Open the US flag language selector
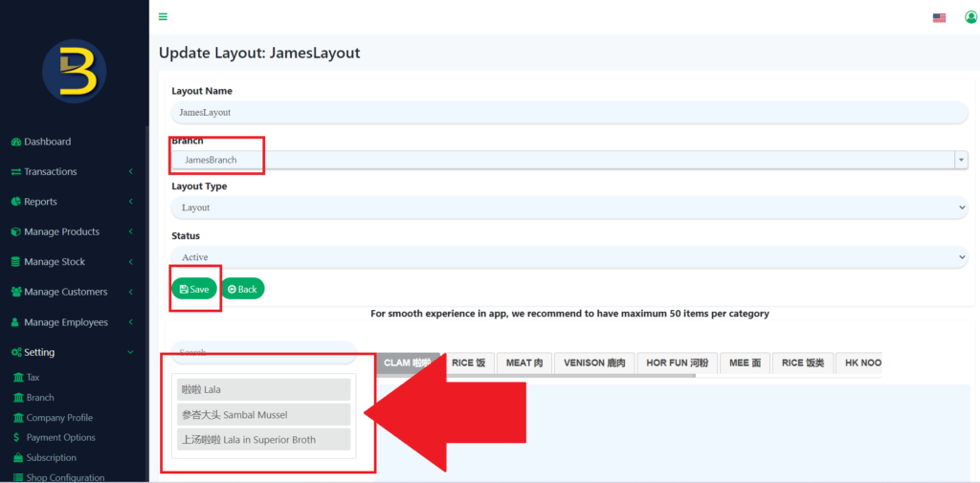 coord(939,17)
